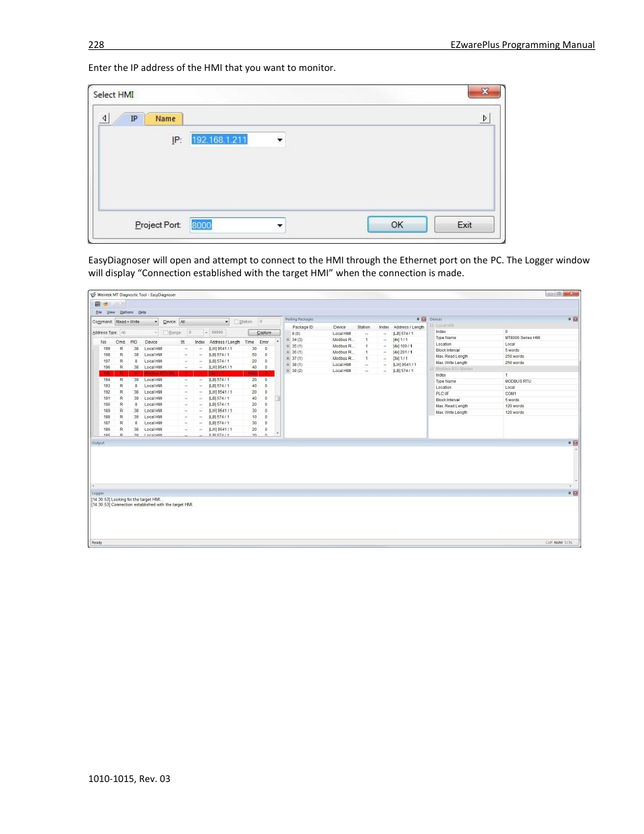Open the Help menu

(142, 312)
